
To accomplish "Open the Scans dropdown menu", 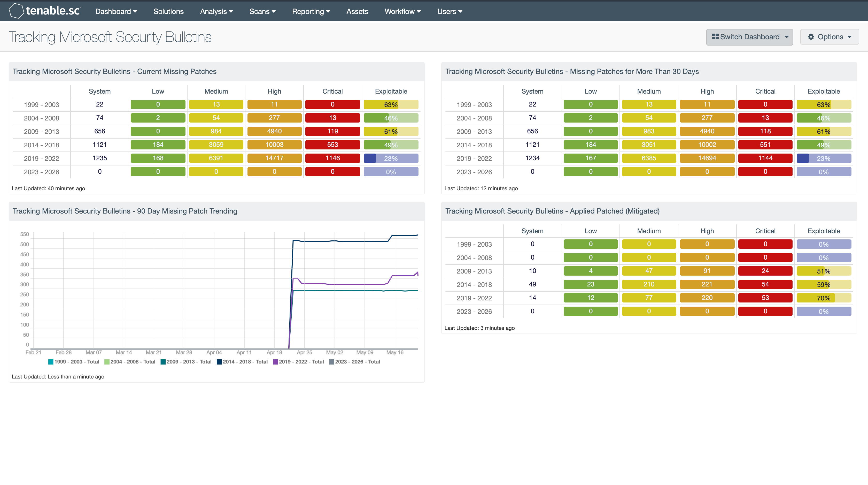I will coord(262,11).
